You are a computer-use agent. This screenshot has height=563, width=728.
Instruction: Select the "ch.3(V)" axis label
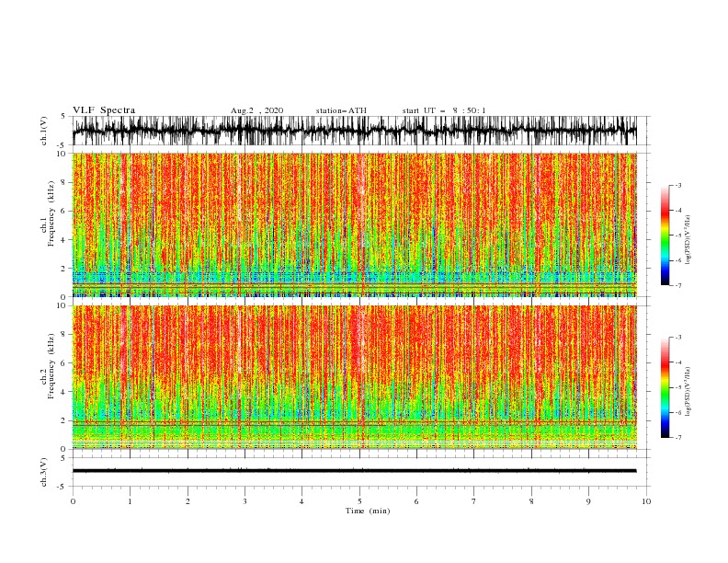click(x=44, y=472)
